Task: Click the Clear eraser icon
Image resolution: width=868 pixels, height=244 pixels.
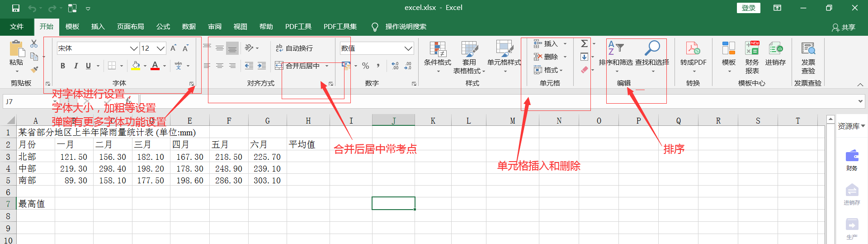Action: click(x=584, y=70)
